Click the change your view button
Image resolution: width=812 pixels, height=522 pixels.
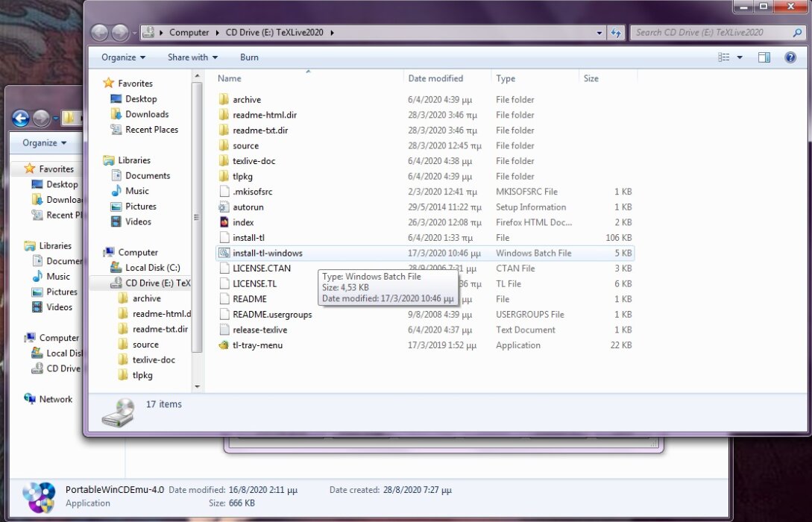point(724,57)
